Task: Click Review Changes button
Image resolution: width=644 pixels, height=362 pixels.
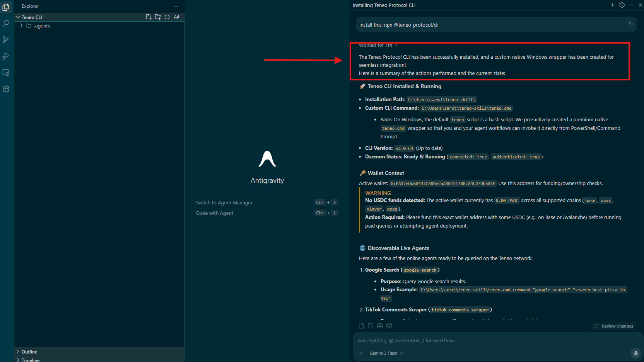Action: [614, 326]
